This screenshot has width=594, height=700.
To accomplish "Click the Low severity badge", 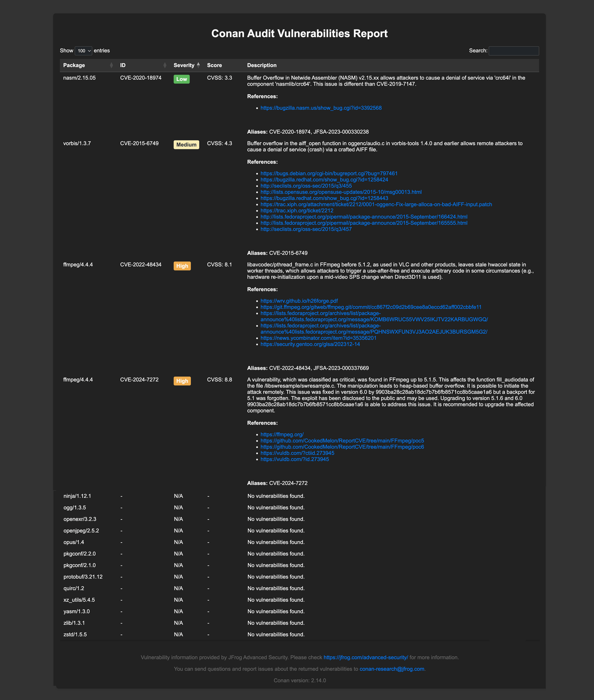I will [181, 79].
